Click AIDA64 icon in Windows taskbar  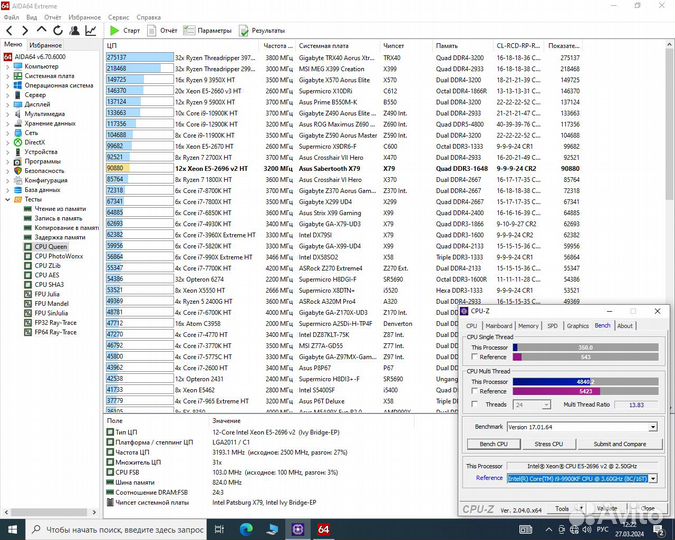[324, 529]
